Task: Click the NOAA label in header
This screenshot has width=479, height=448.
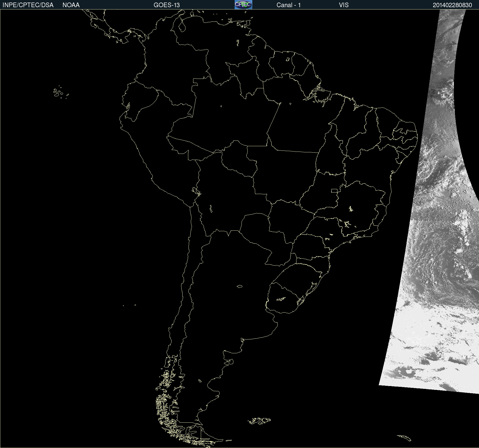Action: (71, 5)
